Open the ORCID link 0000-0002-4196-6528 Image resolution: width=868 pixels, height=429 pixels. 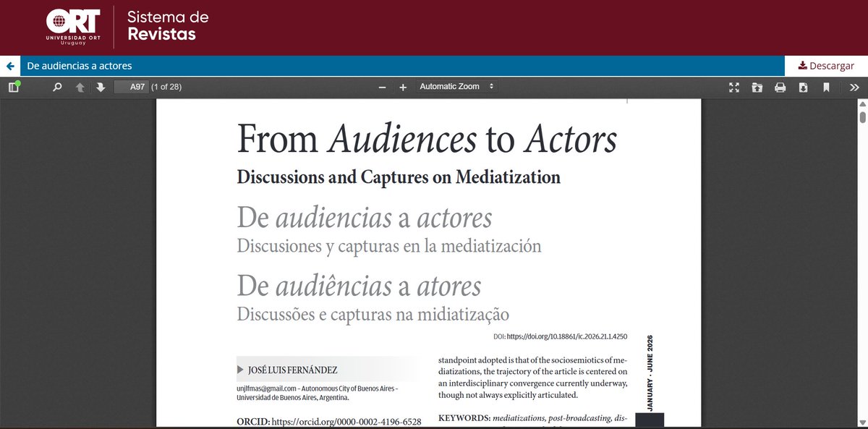coord(346,422)
